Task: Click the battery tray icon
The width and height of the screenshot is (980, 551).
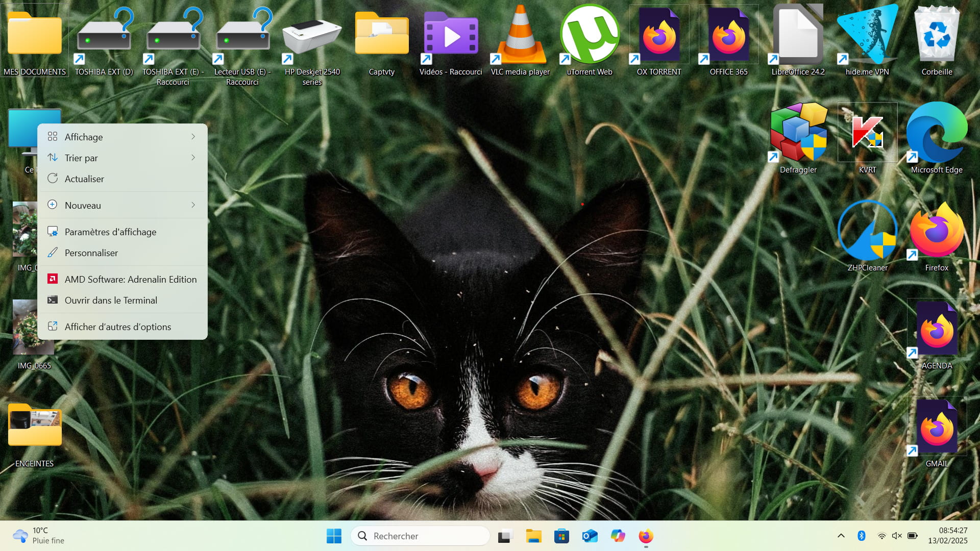Action: coord(913,536)
